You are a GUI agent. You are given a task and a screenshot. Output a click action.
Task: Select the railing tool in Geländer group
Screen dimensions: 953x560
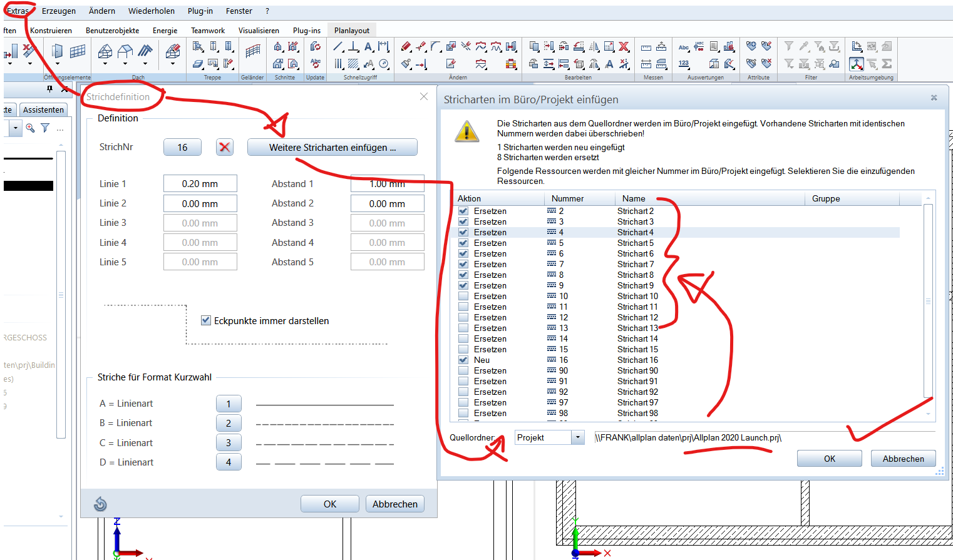[x=252, y=52]
